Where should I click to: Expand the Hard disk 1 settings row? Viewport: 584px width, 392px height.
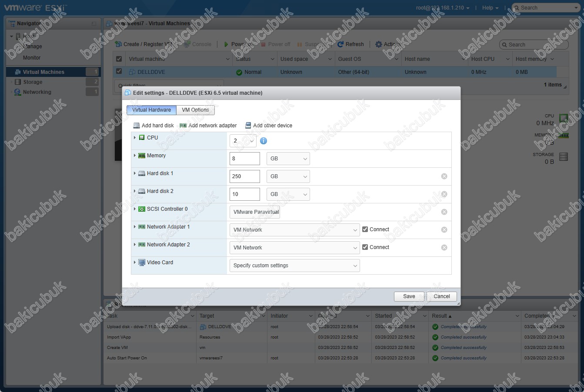(135, 173)
